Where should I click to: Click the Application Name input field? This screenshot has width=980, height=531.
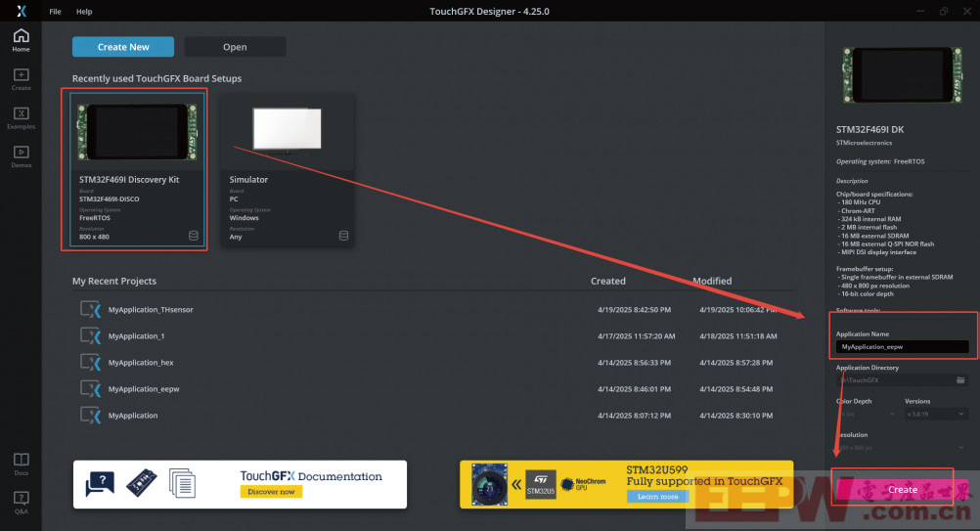tap(902, 347)
